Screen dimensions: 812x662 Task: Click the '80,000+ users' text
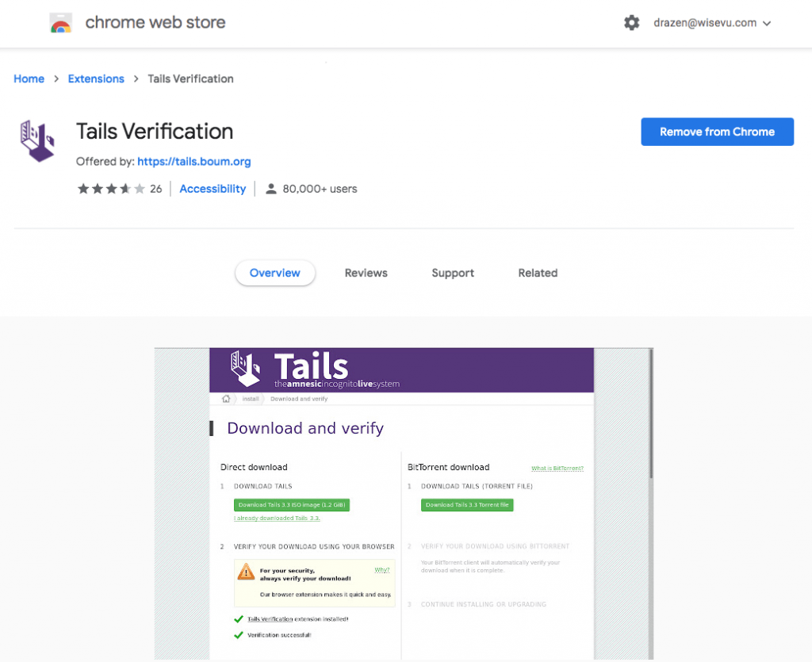(320, 189)
